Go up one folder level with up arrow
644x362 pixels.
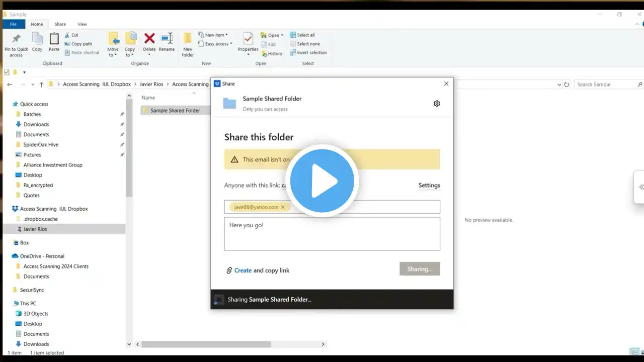pos(41,84)
